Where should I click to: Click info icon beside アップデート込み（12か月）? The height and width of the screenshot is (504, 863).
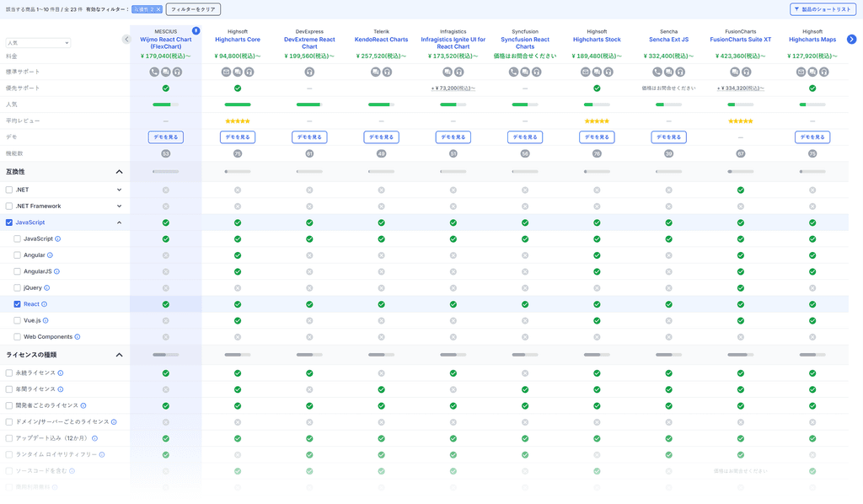point(94,438)
